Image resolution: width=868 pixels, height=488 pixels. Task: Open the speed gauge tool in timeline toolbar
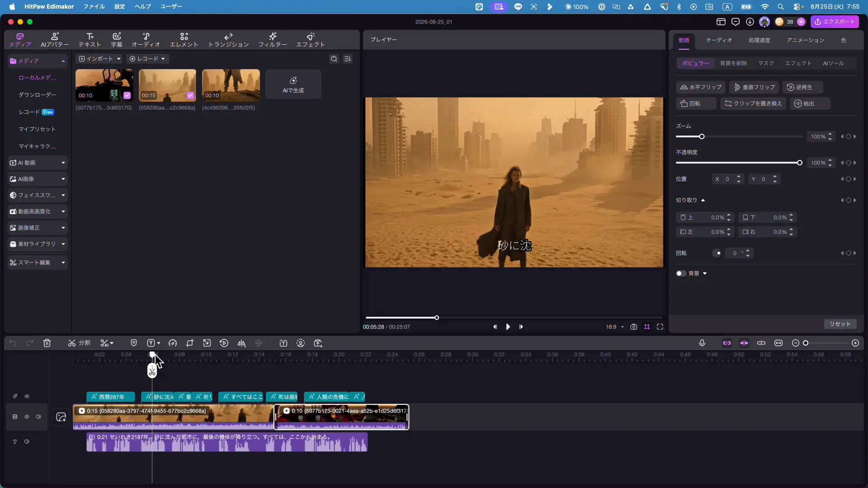(173, 343)
